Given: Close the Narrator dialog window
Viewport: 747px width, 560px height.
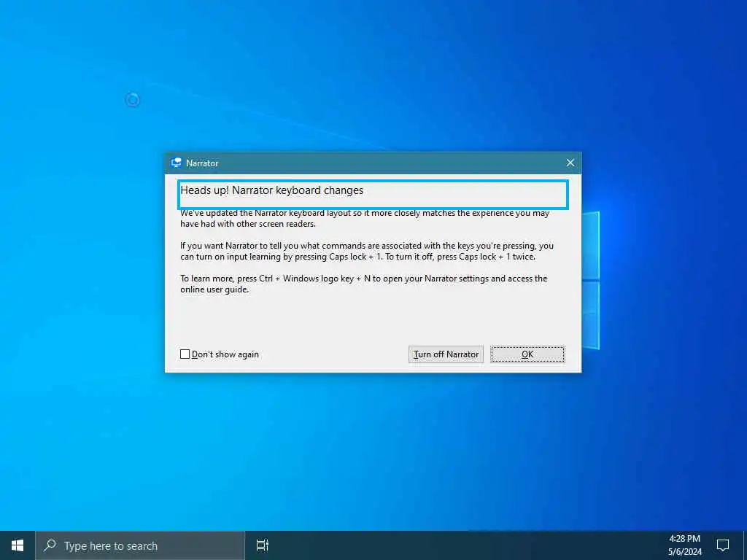Looking at the screenshot, I should [570, 163].
